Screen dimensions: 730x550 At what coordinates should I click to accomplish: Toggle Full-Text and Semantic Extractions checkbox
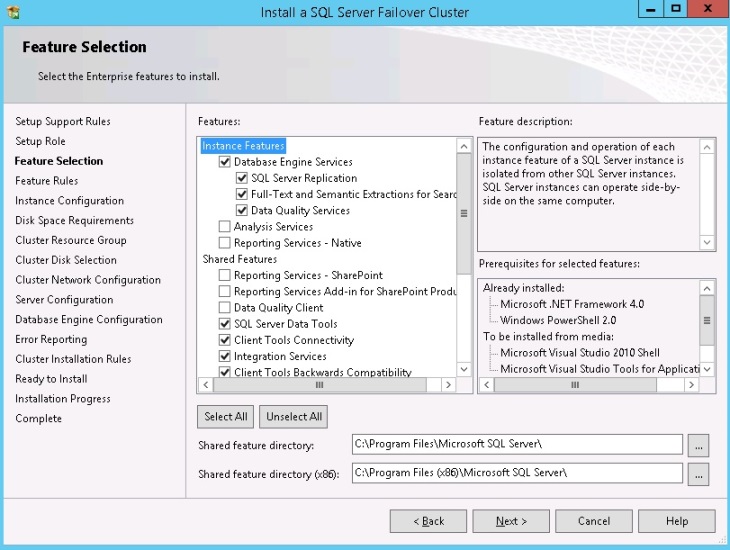point(242,194)
